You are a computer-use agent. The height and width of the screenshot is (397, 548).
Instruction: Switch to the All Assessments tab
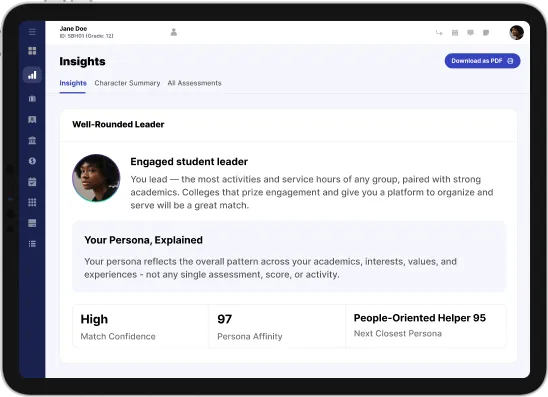tap(194, 83)
